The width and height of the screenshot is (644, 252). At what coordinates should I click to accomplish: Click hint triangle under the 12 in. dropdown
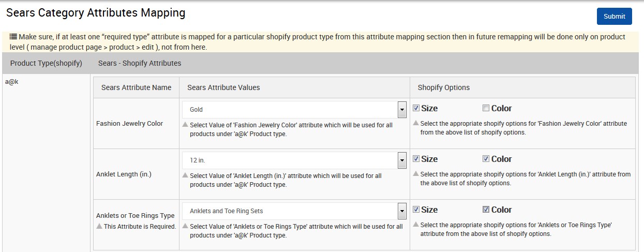[x=185, y=175]
